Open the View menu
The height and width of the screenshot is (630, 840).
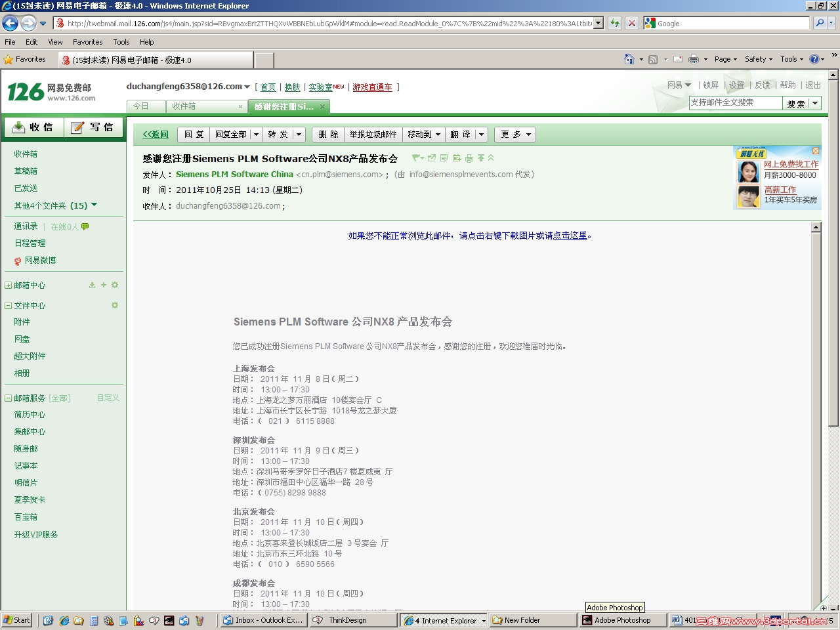[x=55, y=42]
